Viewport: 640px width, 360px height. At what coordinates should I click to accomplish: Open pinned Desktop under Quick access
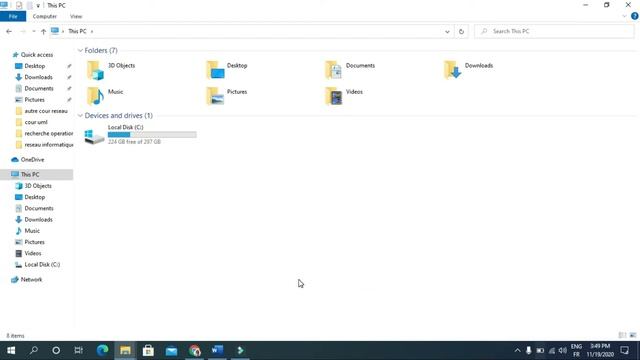pos(35,66)
